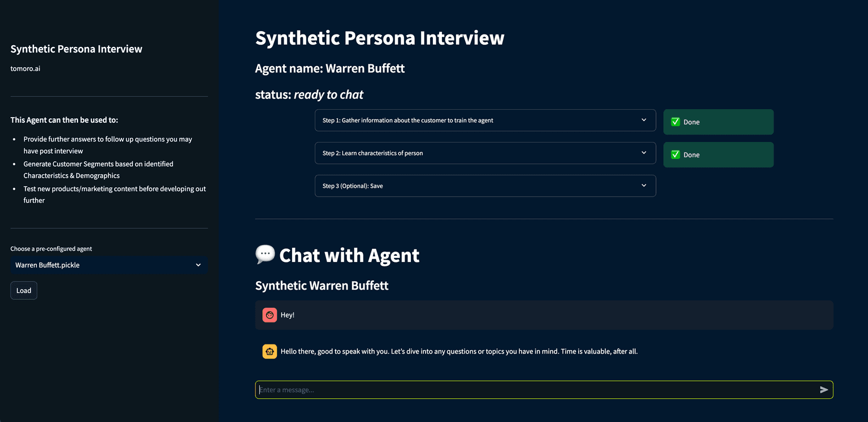Click the Step 2 'Done' status box
Image resolution: width=868 pixels, height=422 pixels.
pyautogui.click(x=718, y=154)
